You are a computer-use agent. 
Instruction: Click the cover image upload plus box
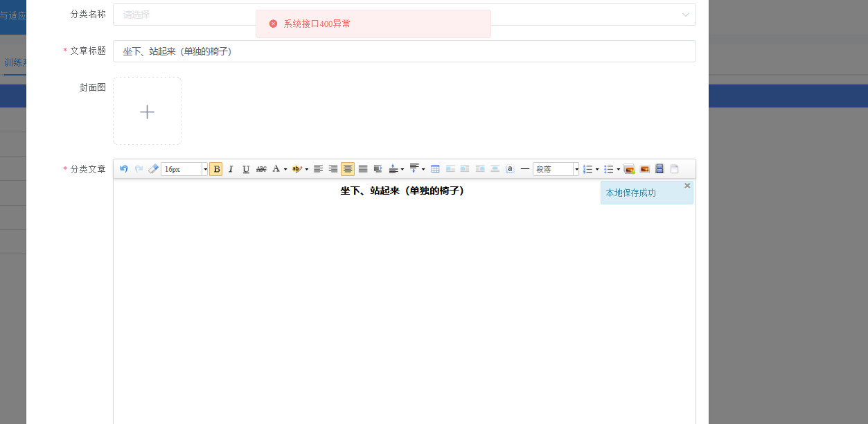pos(147,112)
